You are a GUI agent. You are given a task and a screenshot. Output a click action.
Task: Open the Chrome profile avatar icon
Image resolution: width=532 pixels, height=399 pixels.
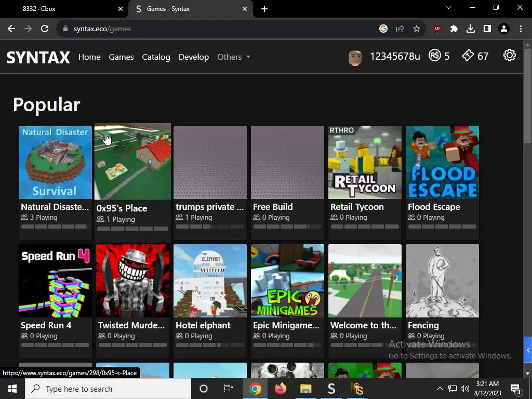coord(504,29)
